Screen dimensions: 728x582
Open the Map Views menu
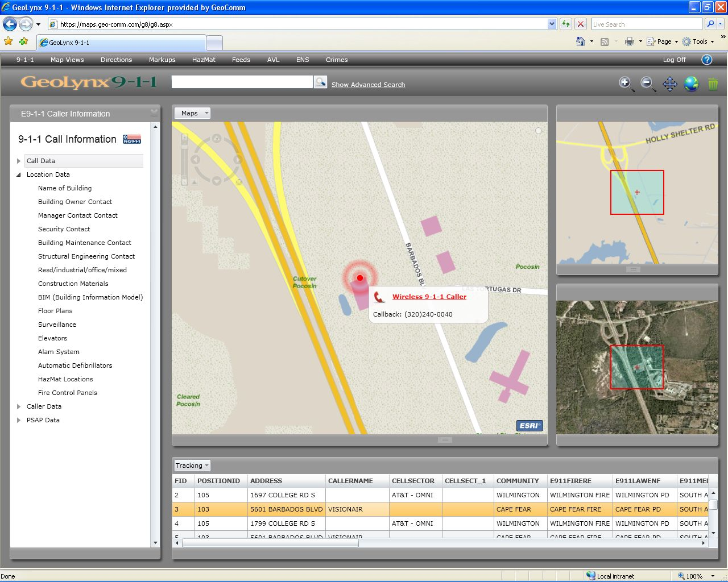[x=67, y=60]
